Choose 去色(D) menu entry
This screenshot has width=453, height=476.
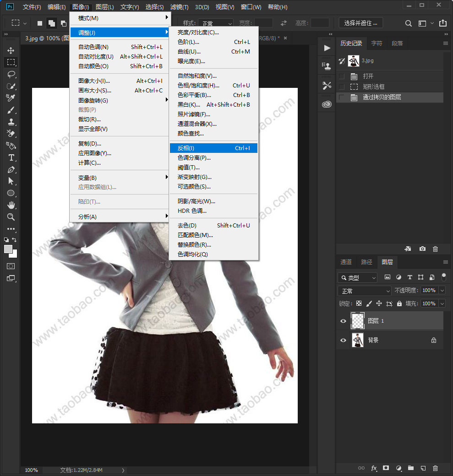click(x=213, y=225)
